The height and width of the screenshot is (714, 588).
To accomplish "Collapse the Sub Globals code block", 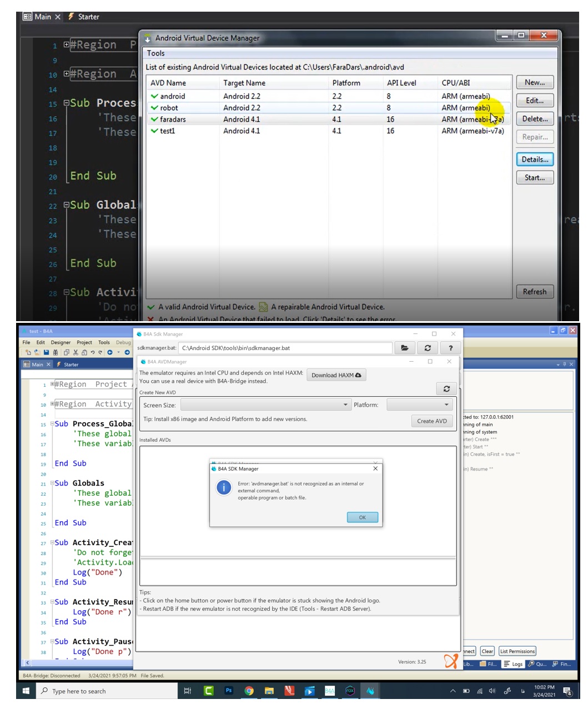I will point(52,483).
